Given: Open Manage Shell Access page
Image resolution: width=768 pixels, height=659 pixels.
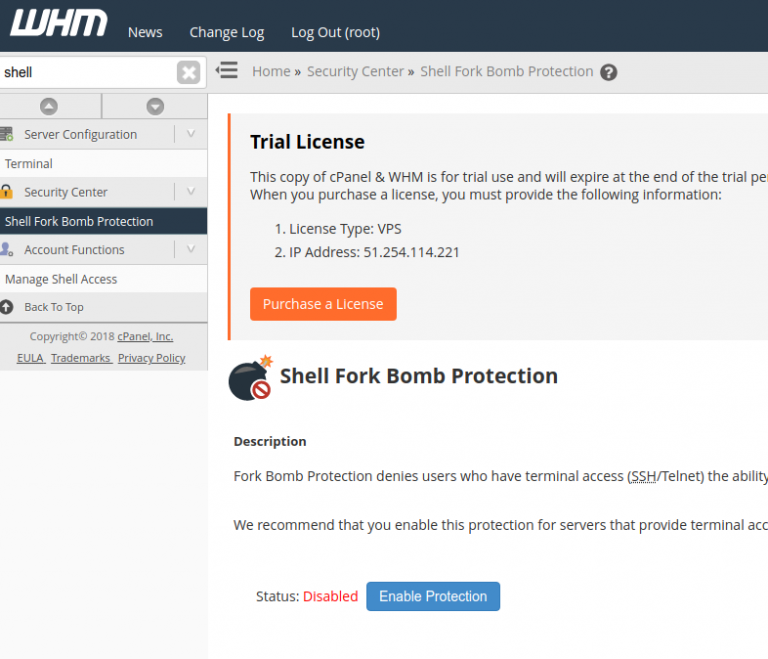Looking at the screenshot, I should point(61,279).
